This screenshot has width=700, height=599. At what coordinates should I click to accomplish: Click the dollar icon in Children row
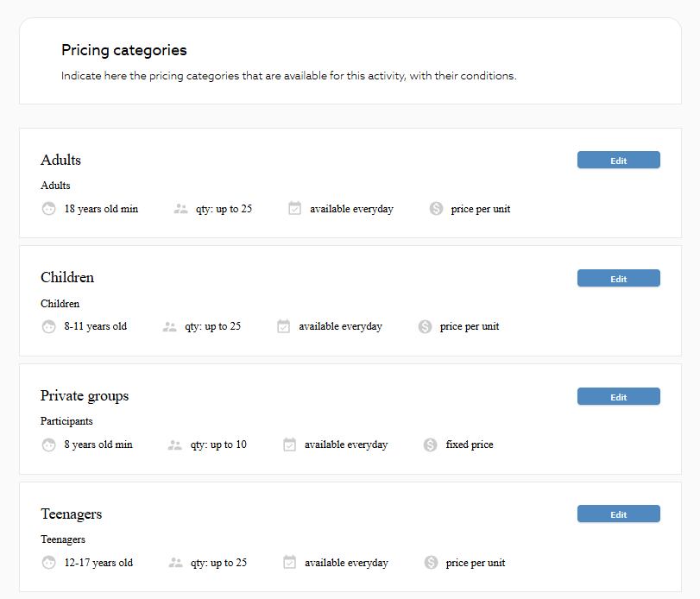click(425, 326)
